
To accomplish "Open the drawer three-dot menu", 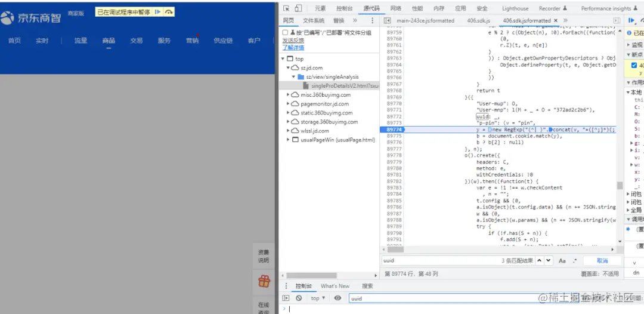I will click(286, 286).
